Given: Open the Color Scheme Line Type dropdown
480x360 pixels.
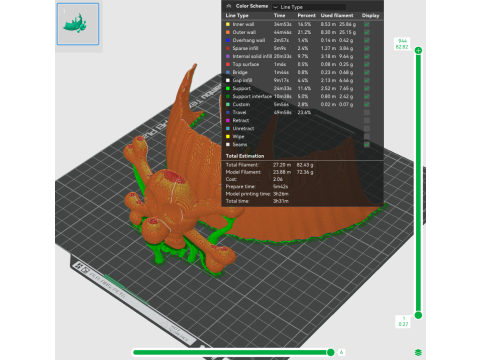Looking at the screenshot, I should click(x=309, y=7).
